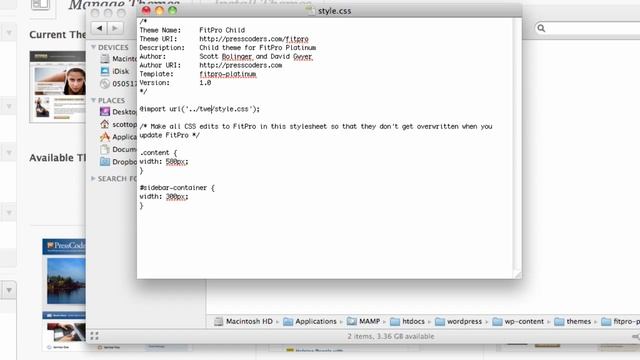The width and height of the screenshot is (640, 360).
Task: Open Documents in Finder sidebar
Action: tap(118, 149)
